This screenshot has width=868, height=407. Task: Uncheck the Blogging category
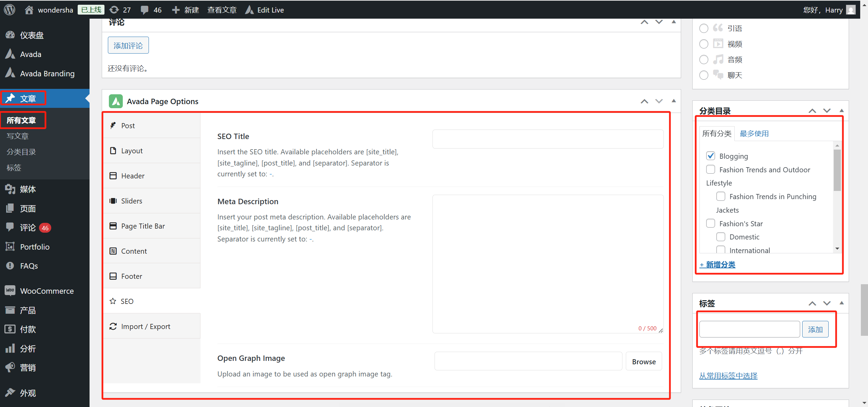point(711,155)
